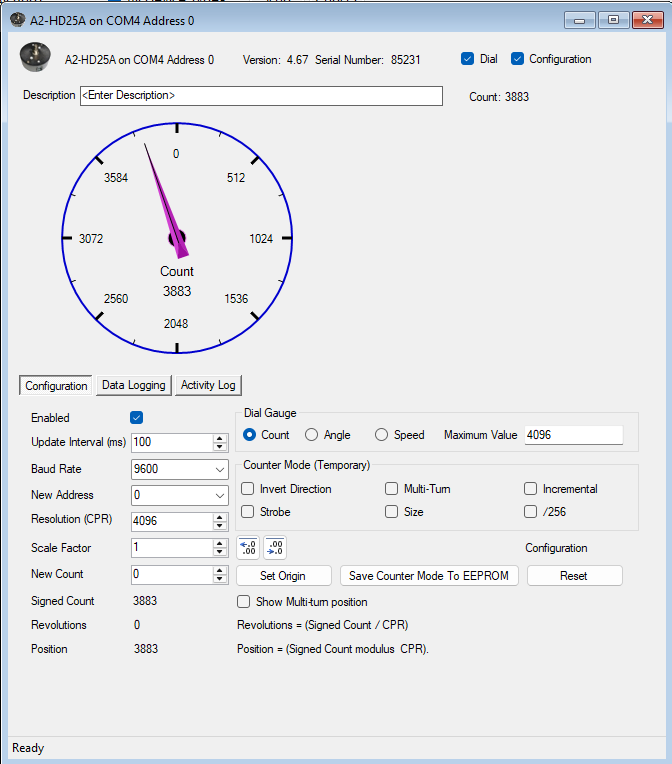Switch to the Data Logging tab
The width and height of the screenshot is (672, 764).
[x=133, y=385]
